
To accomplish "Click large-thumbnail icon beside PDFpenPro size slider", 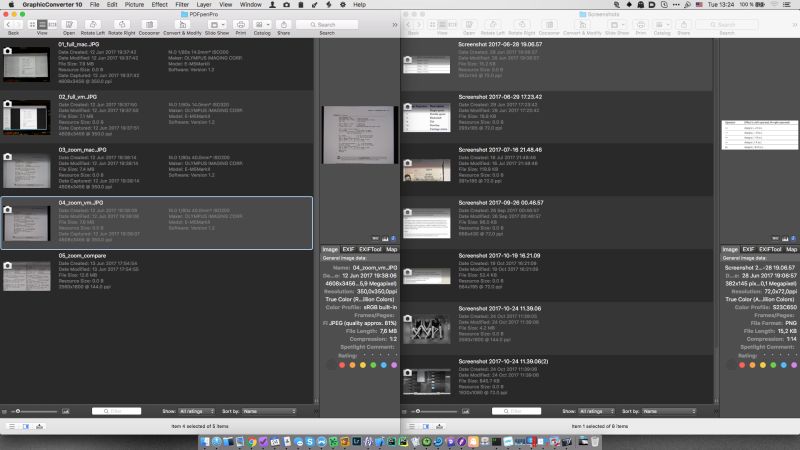I will [66, 411].
